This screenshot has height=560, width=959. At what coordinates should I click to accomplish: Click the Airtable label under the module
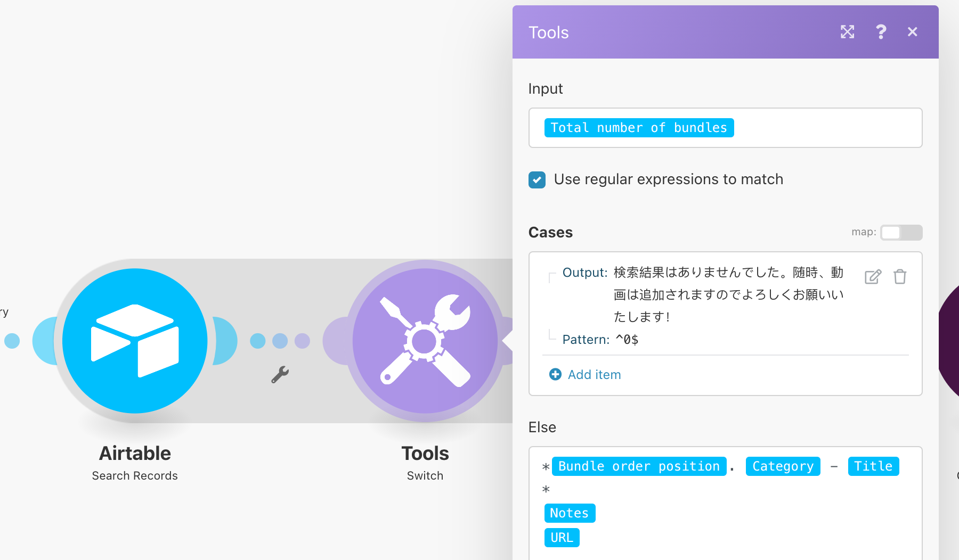(135, 454)
